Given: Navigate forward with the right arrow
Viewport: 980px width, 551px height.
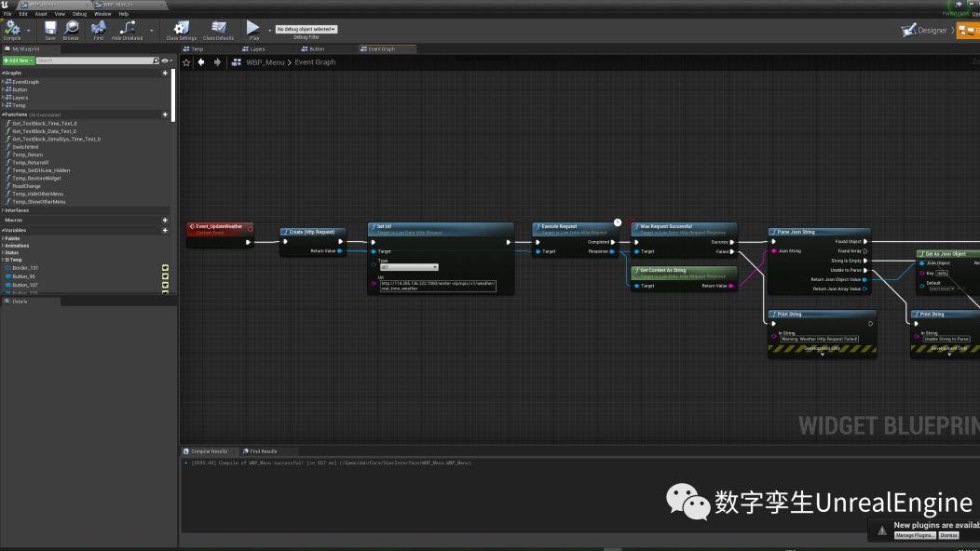Looking at the screenshot, I should tap(217, 62).
